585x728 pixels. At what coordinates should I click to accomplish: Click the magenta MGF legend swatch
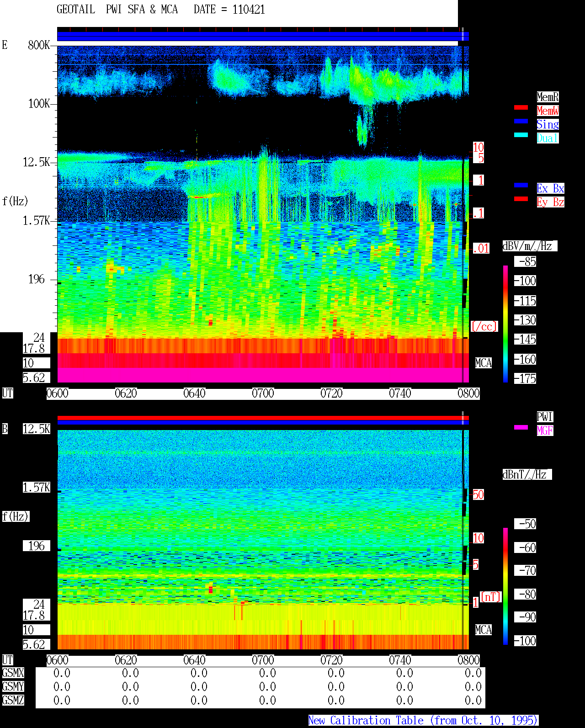(x=521, y=427)
